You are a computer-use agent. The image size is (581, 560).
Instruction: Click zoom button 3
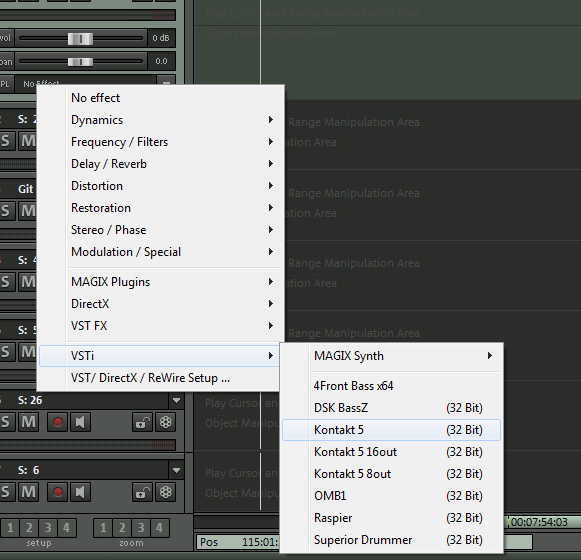click(141, 527)
